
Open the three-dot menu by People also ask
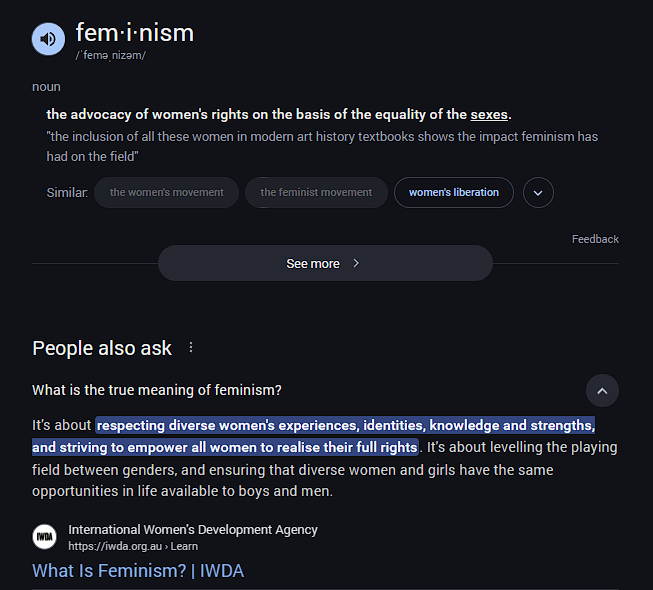tap(191, 347)
